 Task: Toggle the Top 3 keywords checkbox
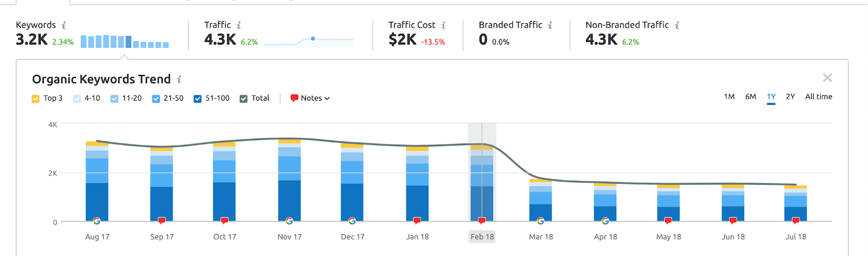point(36,98)
